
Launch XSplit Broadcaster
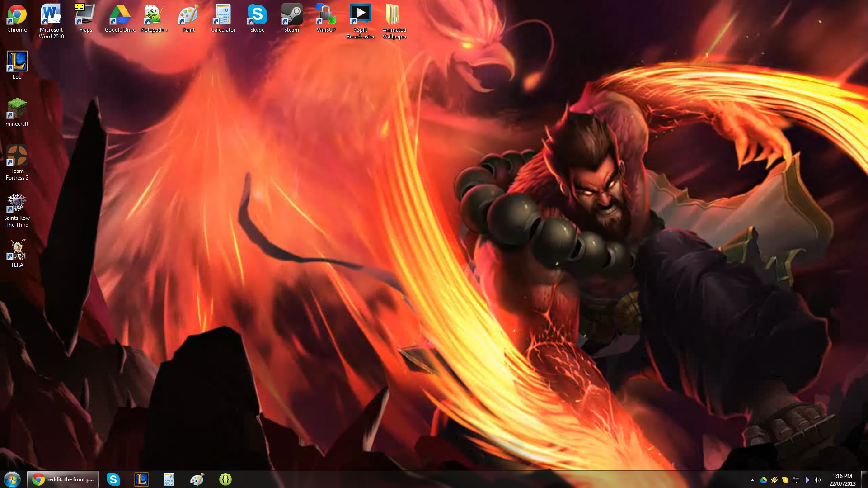point(360,14)
